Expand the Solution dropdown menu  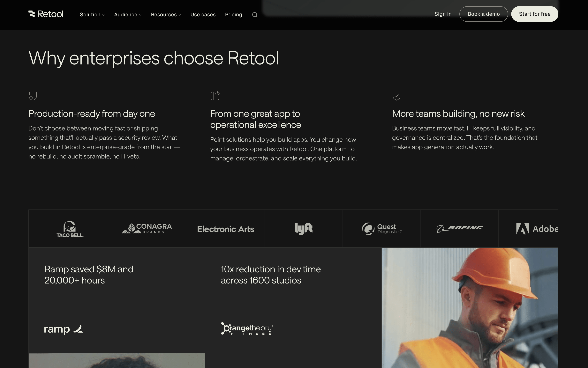tap(92, 15)
